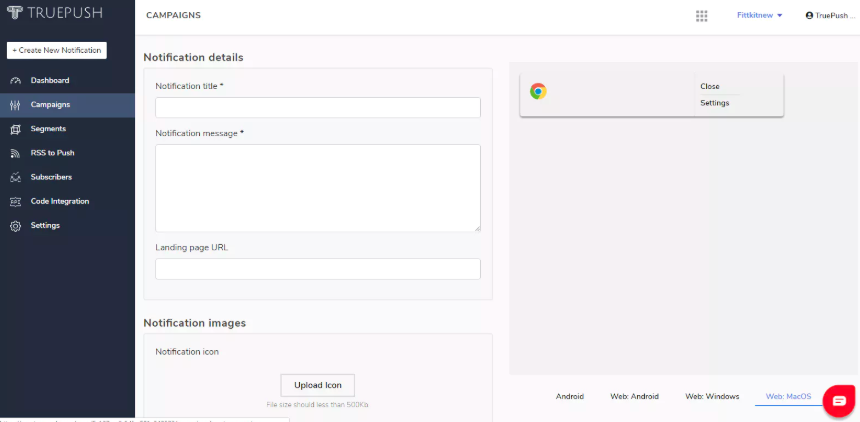The image size is (860, 422).
Task: Click the Settings gear icon in sidebar
Action: point(15,226)
